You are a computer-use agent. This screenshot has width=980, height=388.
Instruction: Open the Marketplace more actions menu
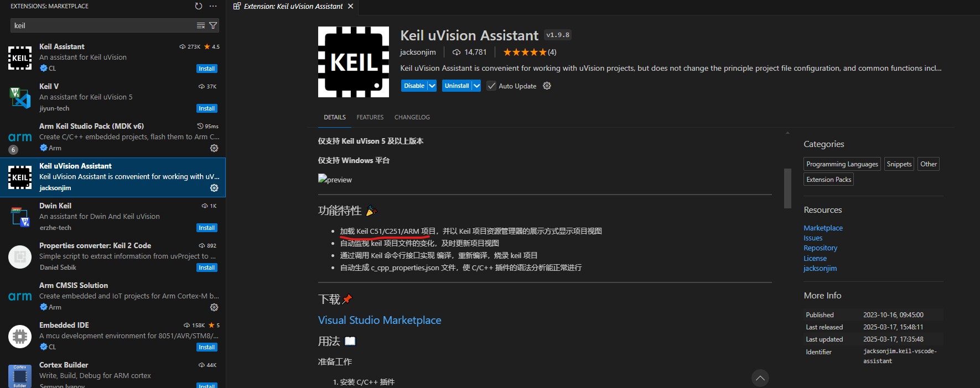213,6
